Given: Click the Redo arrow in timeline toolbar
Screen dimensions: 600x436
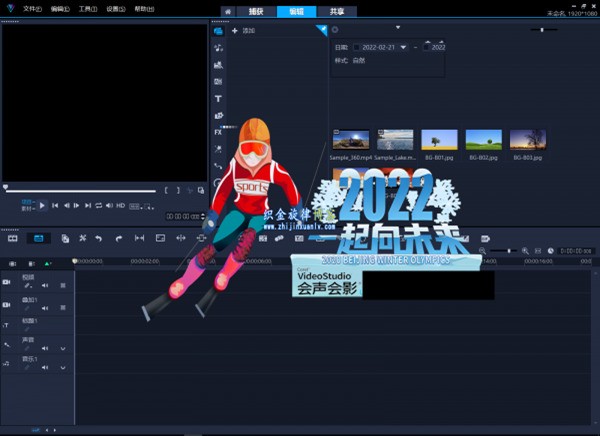Looking at the screenshot, I should 118,238.
